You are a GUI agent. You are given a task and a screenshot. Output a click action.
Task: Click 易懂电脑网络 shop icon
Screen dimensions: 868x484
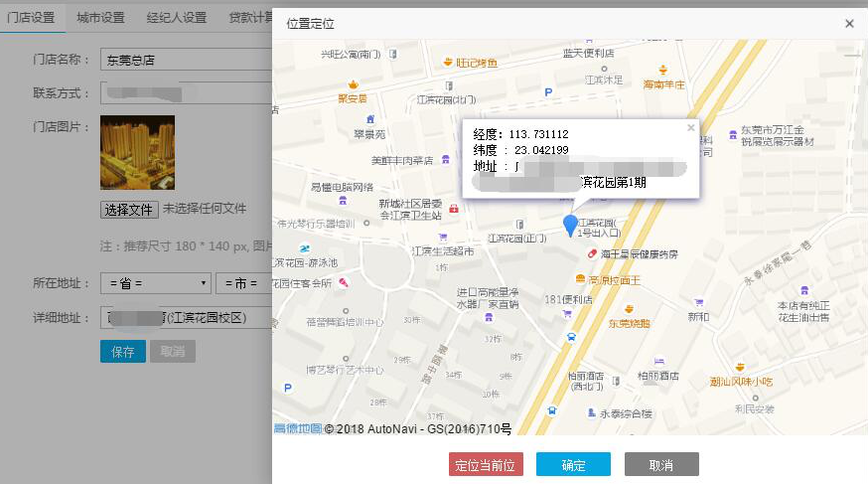click(343, 201)
